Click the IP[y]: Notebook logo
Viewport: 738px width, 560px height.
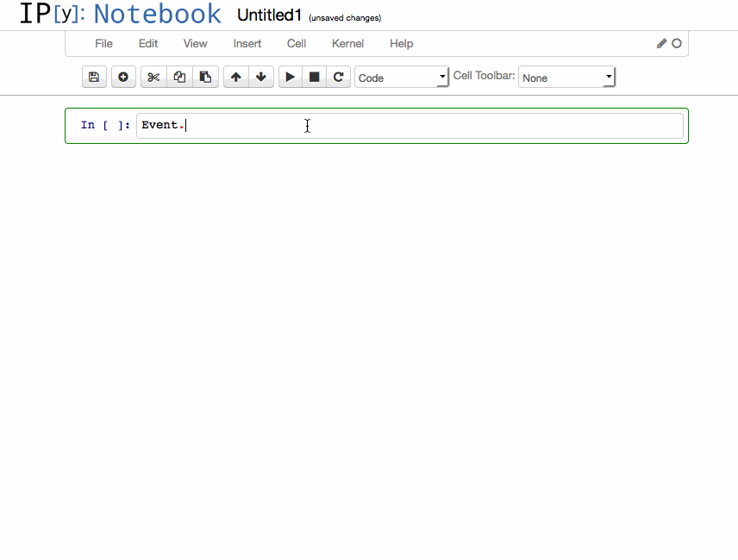(x=121, y=14)
